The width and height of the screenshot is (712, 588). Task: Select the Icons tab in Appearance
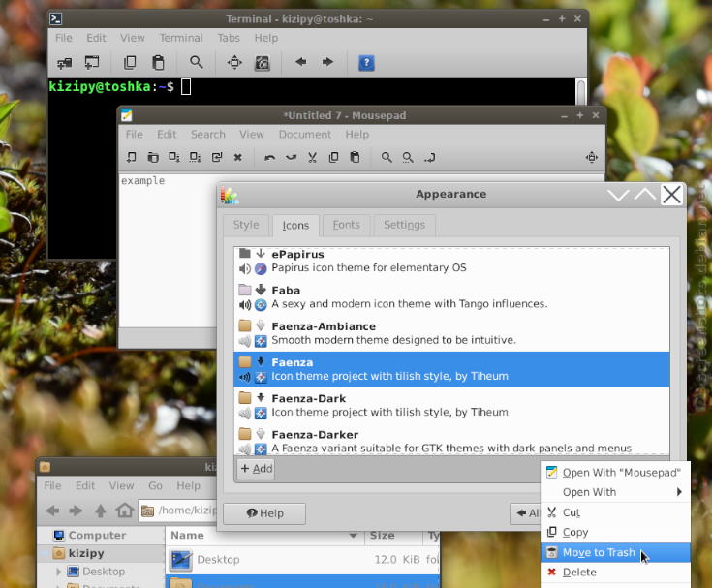click(295, 226)
